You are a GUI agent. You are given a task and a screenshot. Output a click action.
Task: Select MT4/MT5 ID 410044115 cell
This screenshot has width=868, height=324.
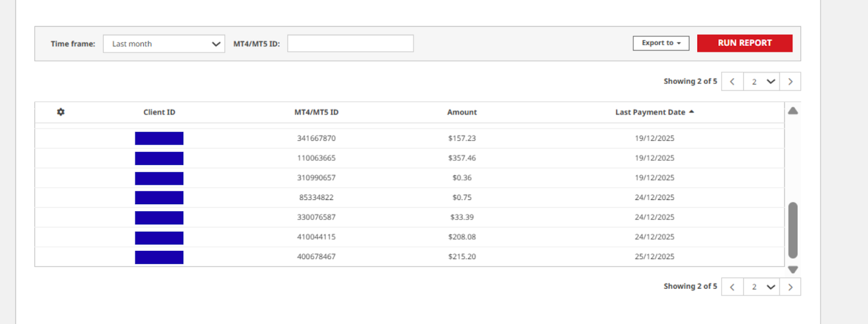coord(316,237)
